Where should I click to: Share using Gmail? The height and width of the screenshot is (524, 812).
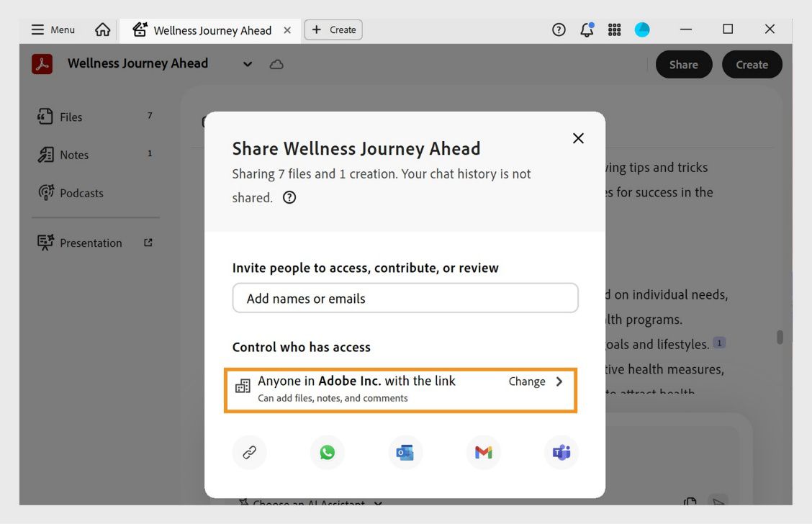483,452
